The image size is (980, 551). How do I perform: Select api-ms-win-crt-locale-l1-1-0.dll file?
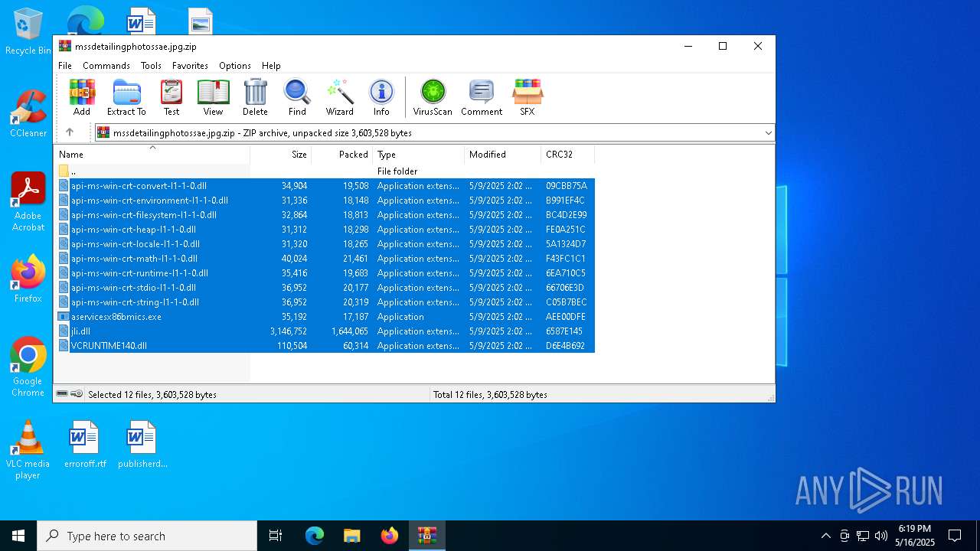click(325, 244)
